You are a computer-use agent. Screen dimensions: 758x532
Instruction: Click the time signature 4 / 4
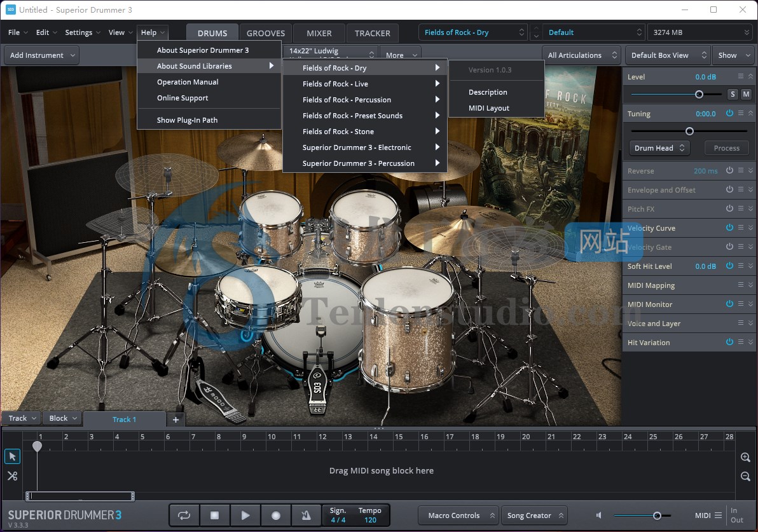(338, 521)
